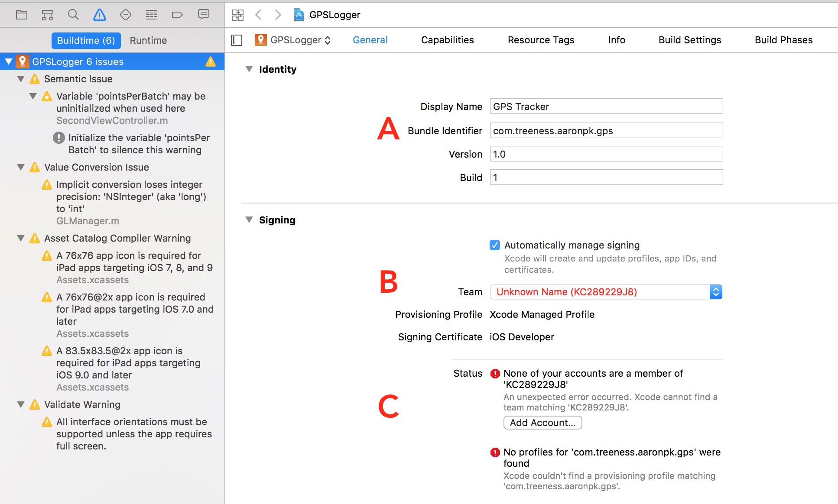Image resolution: width=838 pixels, height=504 pixels.
Task: Switch to Runtime issues
Action: coord(148,40)
